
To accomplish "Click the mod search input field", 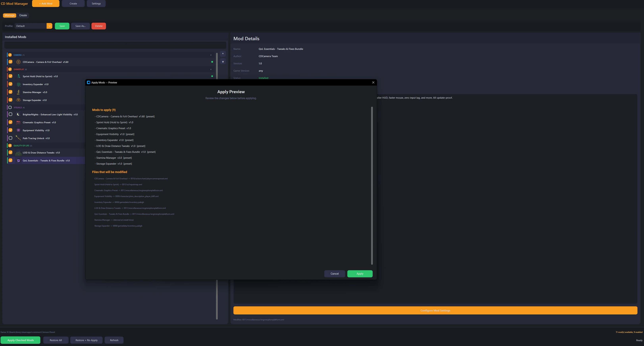I will click(115, 45).
